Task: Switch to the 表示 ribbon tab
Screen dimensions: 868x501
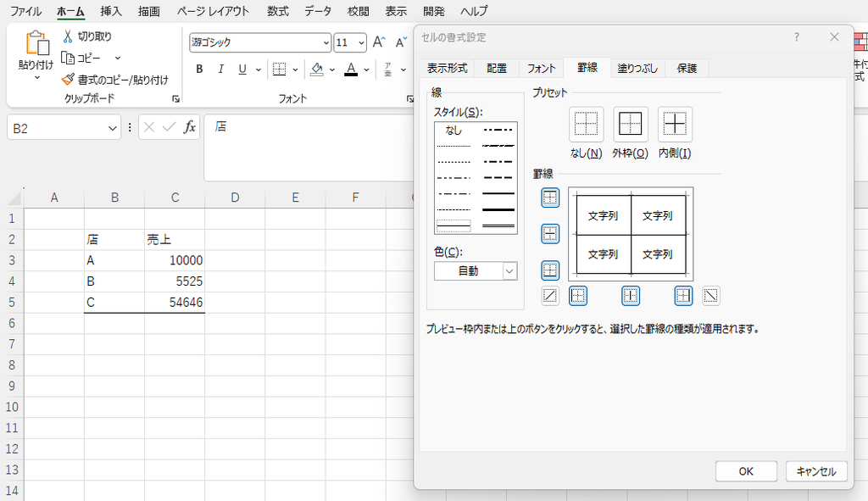Action: click(396, 11)
